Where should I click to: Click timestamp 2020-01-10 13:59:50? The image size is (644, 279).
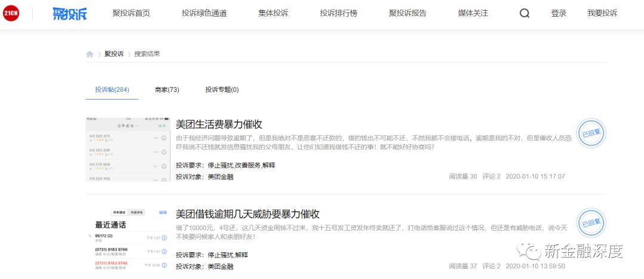point(535,266)
